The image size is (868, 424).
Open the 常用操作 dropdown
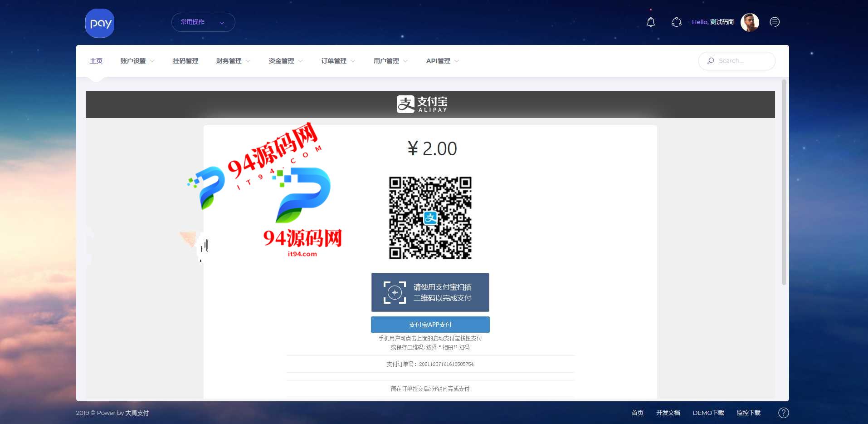tap(203, 22)
